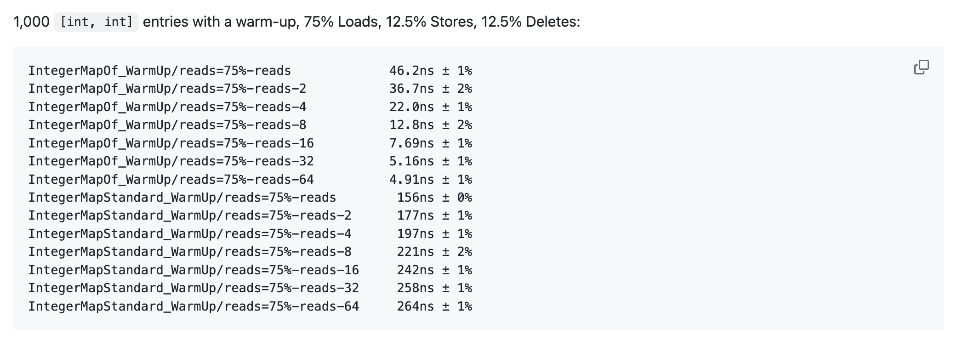Image resolution: width=980 pixels, height=340 pixels.
Task: Click the IntegerMapStandard_WarmUp reads-2 benchmark name
Action: pos(189,215)
